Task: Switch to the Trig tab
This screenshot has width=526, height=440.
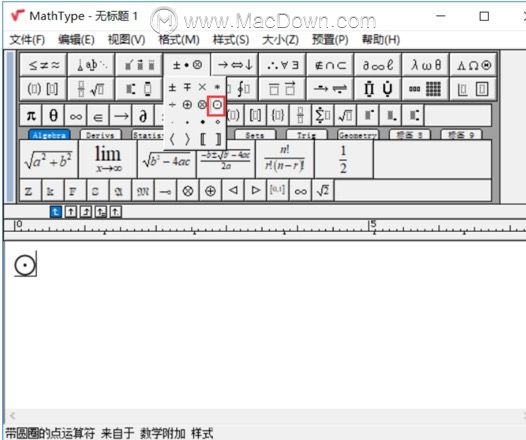Action: point(306,135)
